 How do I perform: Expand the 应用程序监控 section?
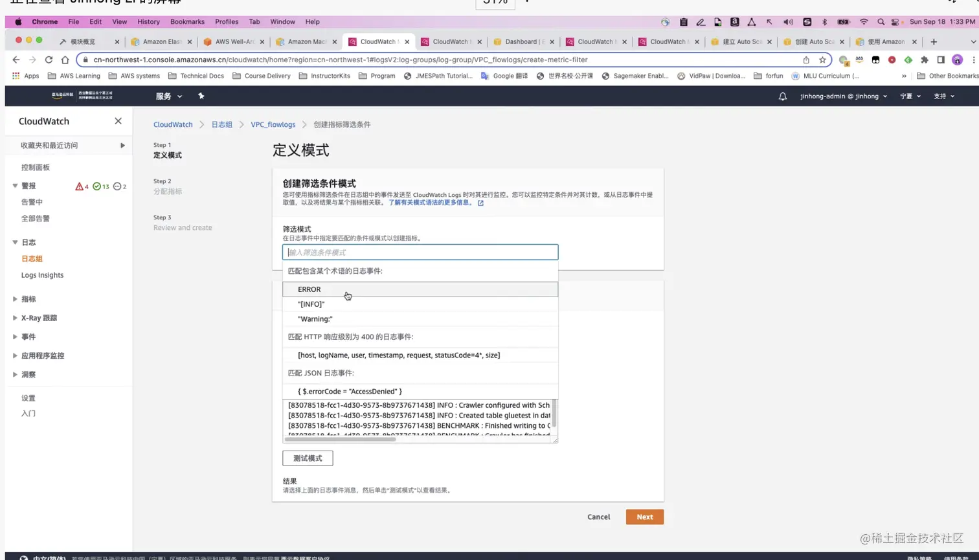[15, 355]
